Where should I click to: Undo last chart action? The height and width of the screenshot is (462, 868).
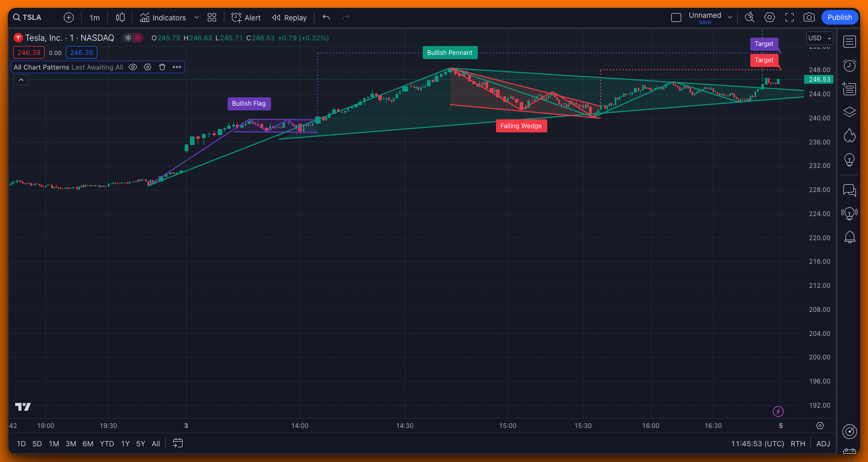point(326,17)
